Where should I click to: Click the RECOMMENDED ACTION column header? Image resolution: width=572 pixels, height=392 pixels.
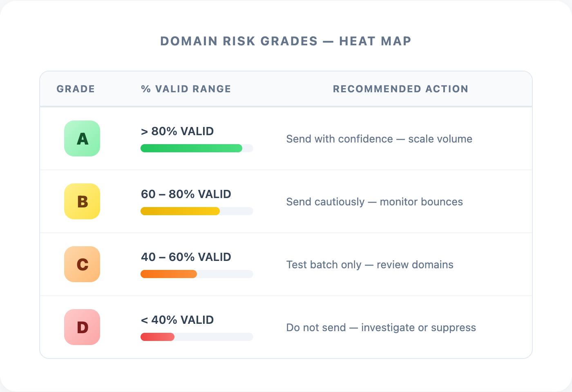click(x=400, y=89)
